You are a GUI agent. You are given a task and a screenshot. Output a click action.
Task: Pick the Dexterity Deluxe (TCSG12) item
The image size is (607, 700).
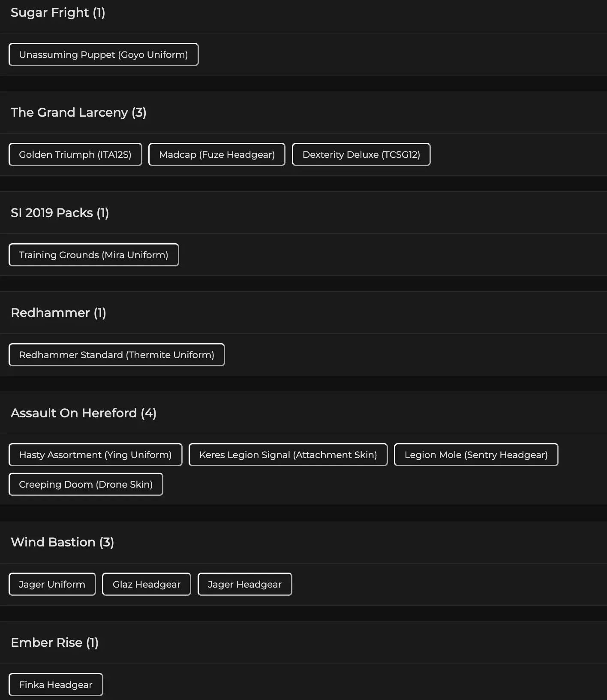pos(361,154)
